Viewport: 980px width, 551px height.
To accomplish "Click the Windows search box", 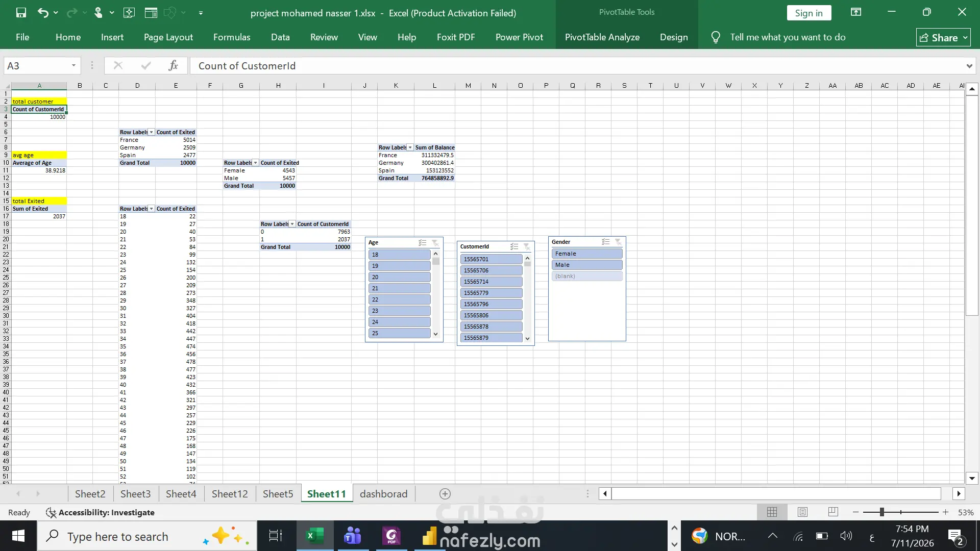I will click(148, 537).
